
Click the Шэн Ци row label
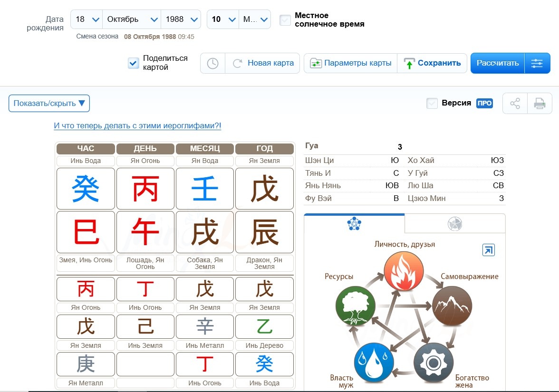[x=319, y=161]
